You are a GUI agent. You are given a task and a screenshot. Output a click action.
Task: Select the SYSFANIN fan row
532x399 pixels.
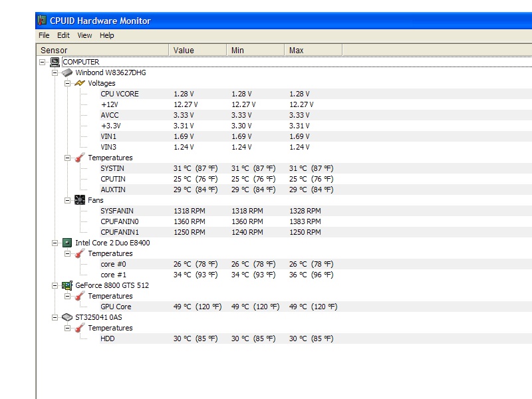pos(315,211)
